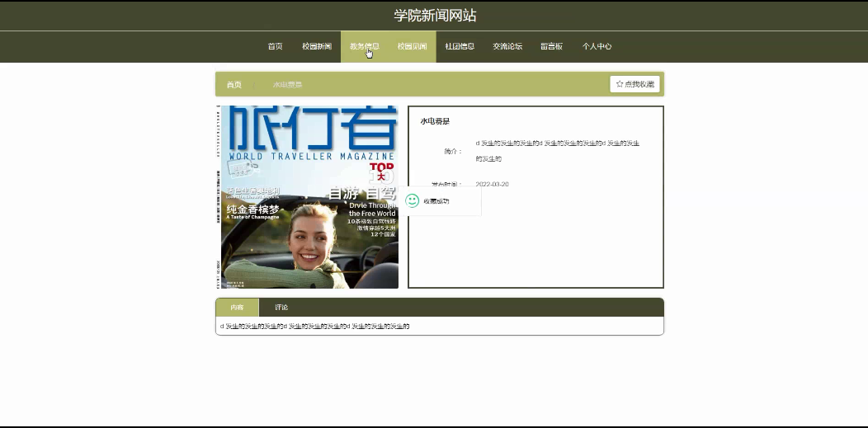The image size is (868, 428).
Task: Open the 首页 navigation menu item
Action: pos(275,46)
